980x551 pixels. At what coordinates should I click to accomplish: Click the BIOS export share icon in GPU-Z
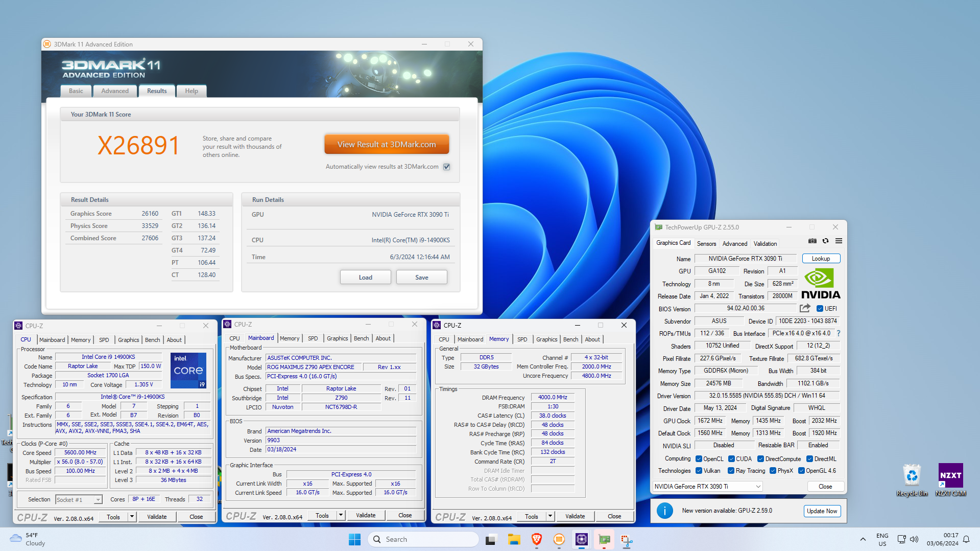pos(805,308)
